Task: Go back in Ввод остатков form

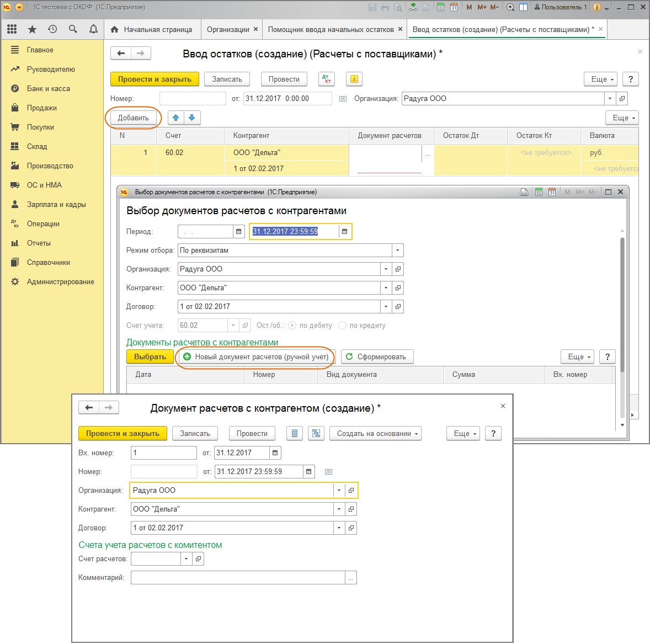Action: coord(121,54)
